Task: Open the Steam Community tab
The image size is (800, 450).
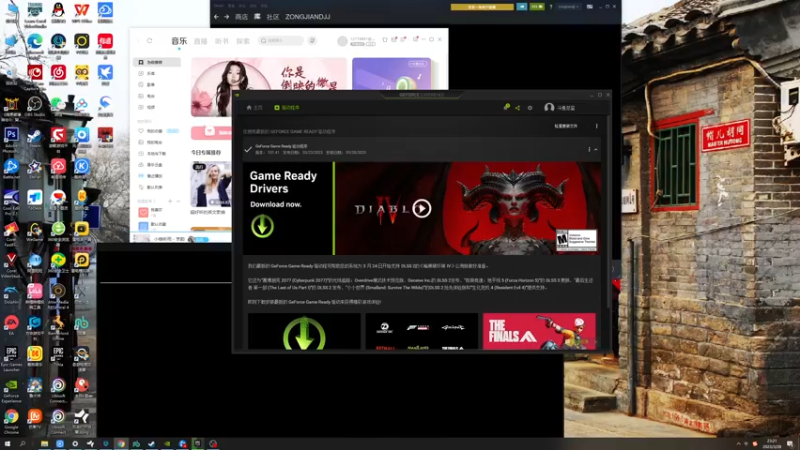Action: coord(273,17)
